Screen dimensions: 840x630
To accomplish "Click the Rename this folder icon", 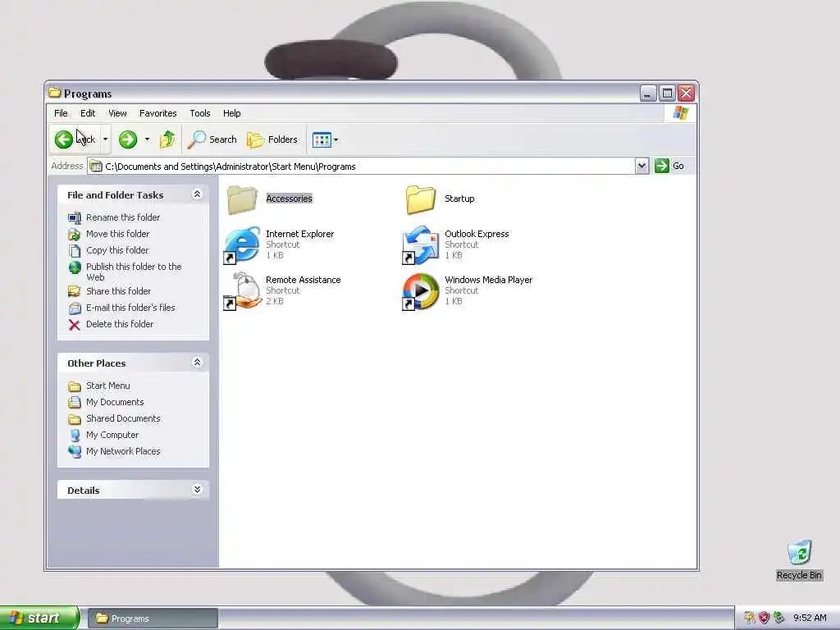I will [x=75, y=218].
